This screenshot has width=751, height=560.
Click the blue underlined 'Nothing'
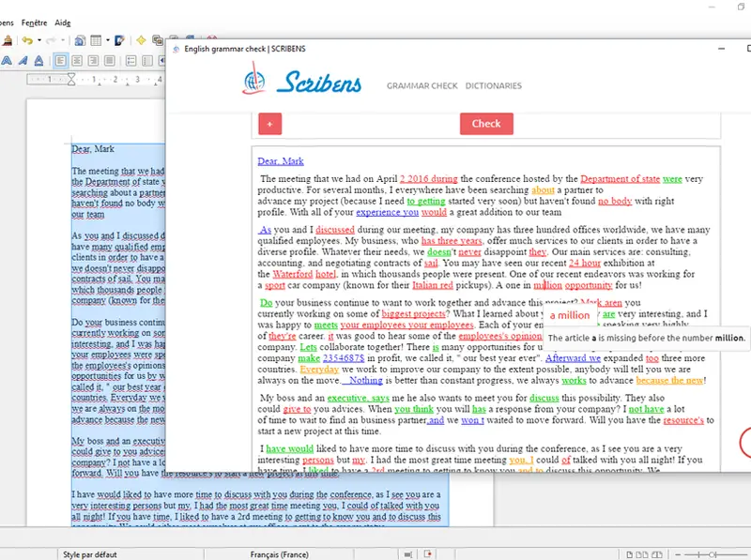tap(365, 381)
